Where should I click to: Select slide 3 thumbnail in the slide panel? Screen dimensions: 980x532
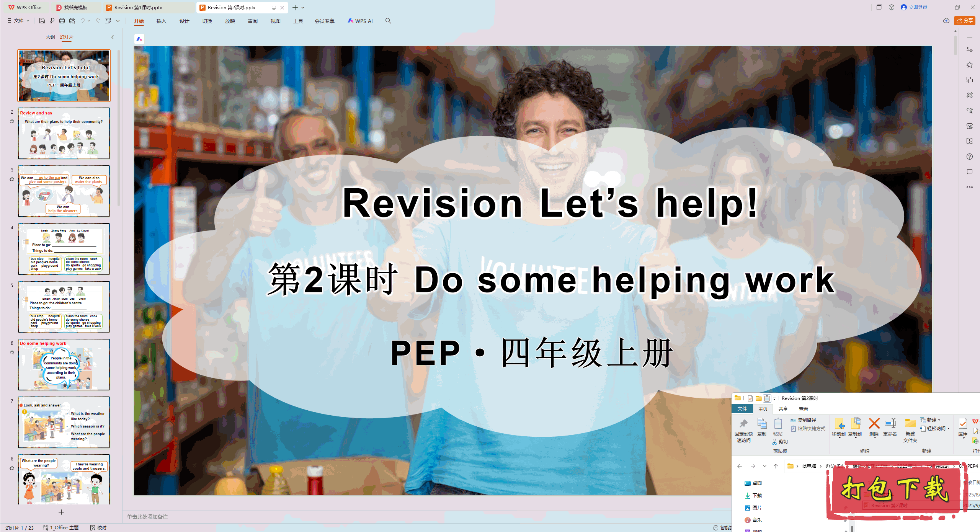pyautogui.click(x=64, y=191)
